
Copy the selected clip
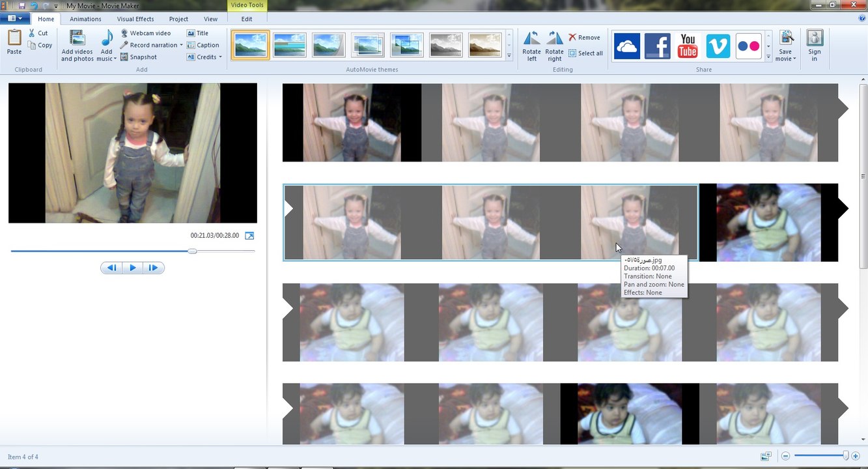coord(40,45)
